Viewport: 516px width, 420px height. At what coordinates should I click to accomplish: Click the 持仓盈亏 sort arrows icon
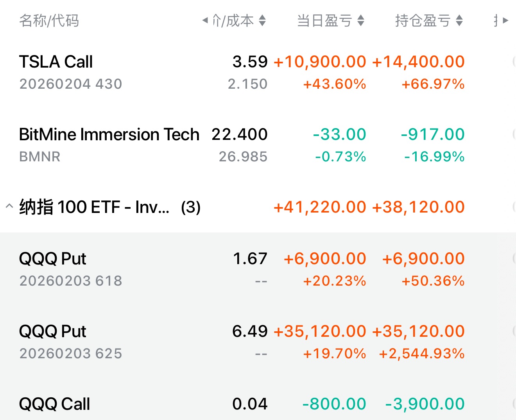tap(459, 21)
